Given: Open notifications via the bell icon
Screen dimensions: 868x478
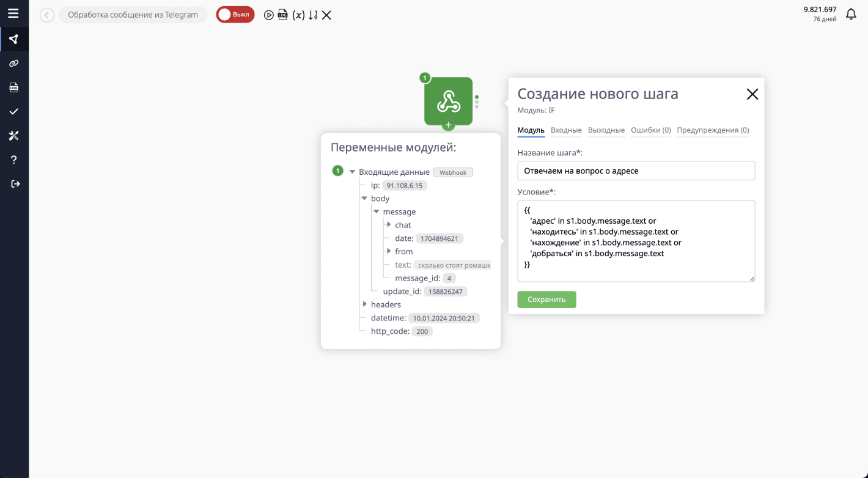Looking at the screenshot, I should click(x=851, y=13).
